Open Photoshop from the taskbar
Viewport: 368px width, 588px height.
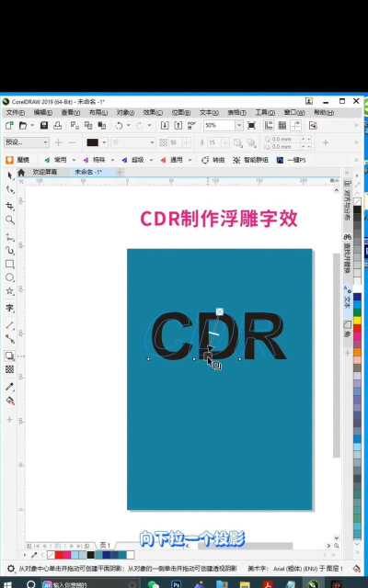point(176,584)
